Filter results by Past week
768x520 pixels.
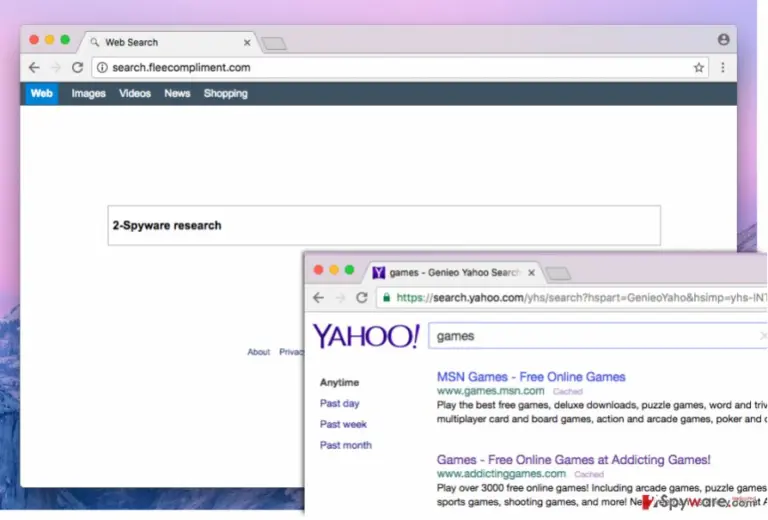[343, 424]
